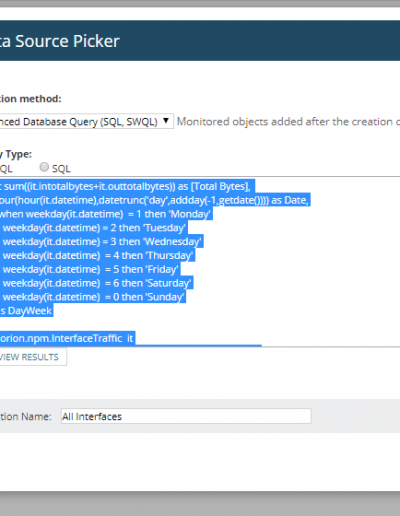Click the black dropdown arrow beside SWQL)

(166, 121)
